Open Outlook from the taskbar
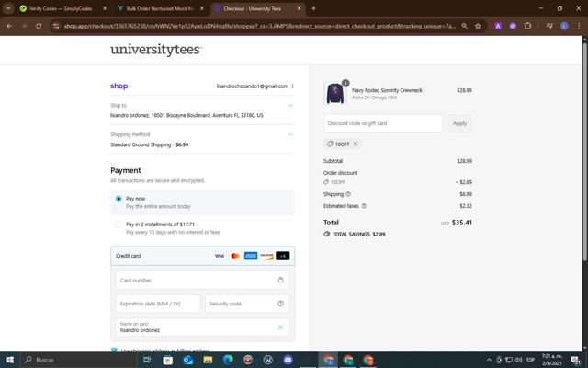This screenshot has width=588, height=368. pyautogui.click(x=187, y=360)
